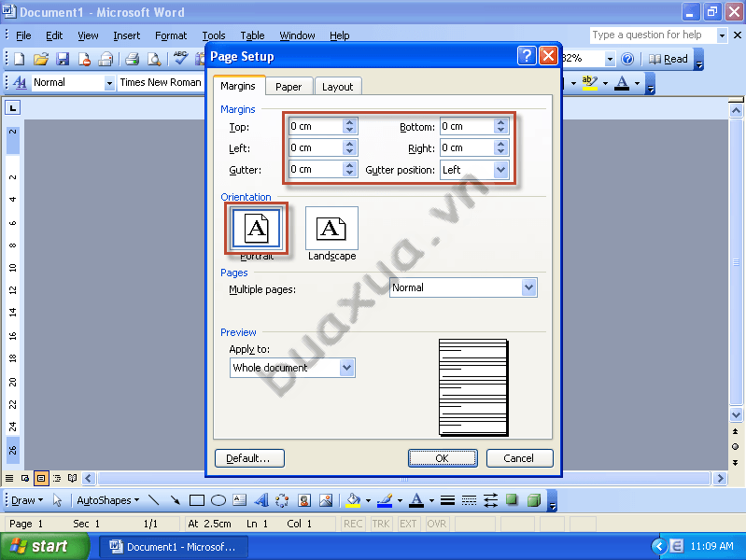Switch to Web Layout View button
Screen dimensions: 746x560
[24, 478]
